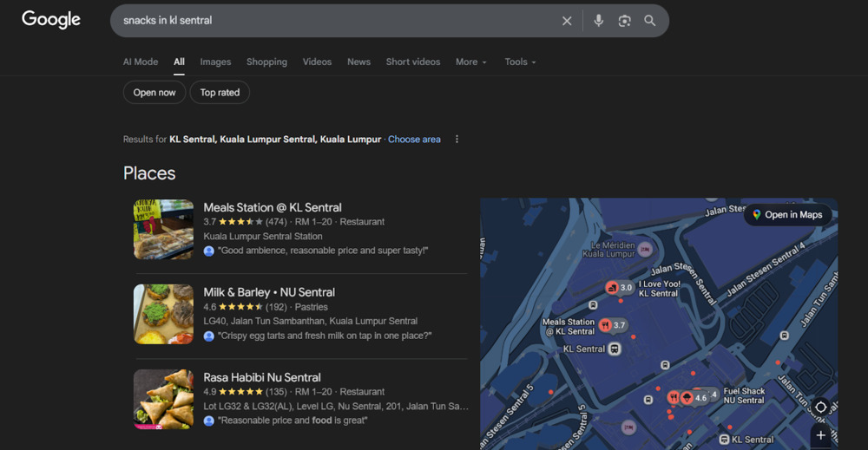This screenshot has width=868, height=450.
Task: Open the Shopping tab
Action: click(x=266, y=62)
